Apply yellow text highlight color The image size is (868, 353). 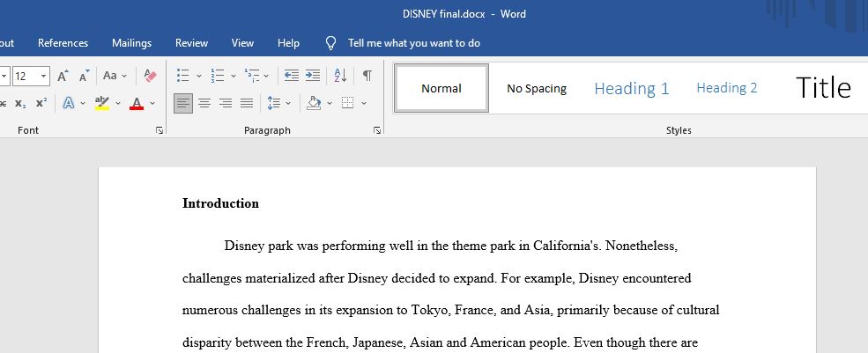click(102, 104)
